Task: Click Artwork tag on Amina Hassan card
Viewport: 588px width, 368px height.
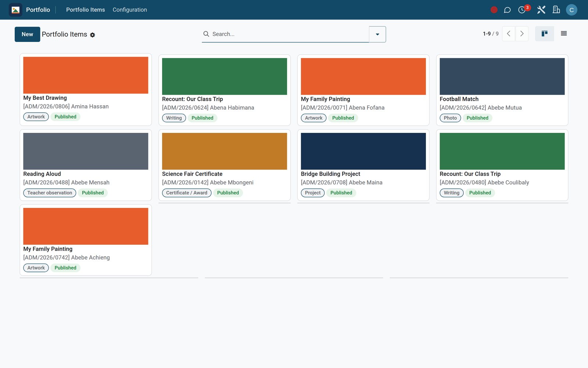Action: point(36,117)
